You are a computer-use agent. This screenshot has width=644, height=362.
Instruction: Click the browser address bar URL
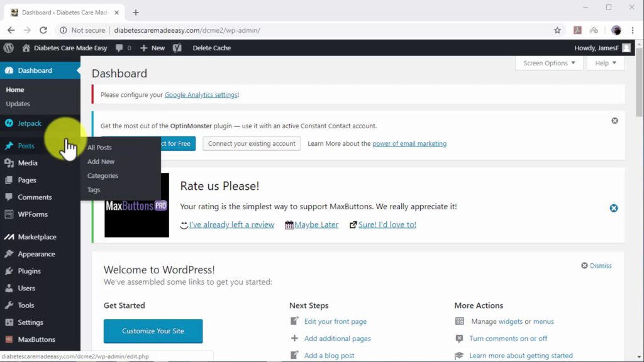tap(187, 30)
